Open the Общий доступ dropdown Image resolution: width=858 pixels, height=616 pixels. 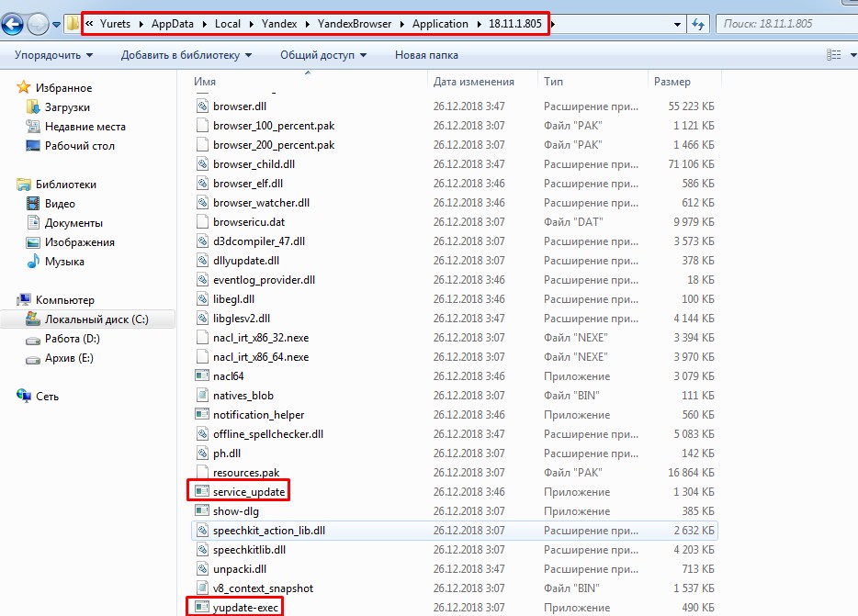click(x=322, y=56)
